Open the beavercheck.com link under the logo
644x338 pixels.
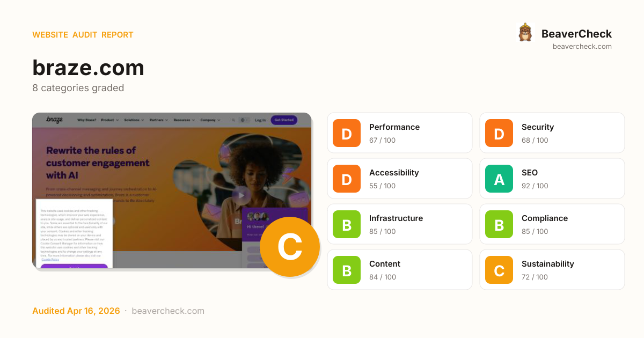tap(582, 46)
